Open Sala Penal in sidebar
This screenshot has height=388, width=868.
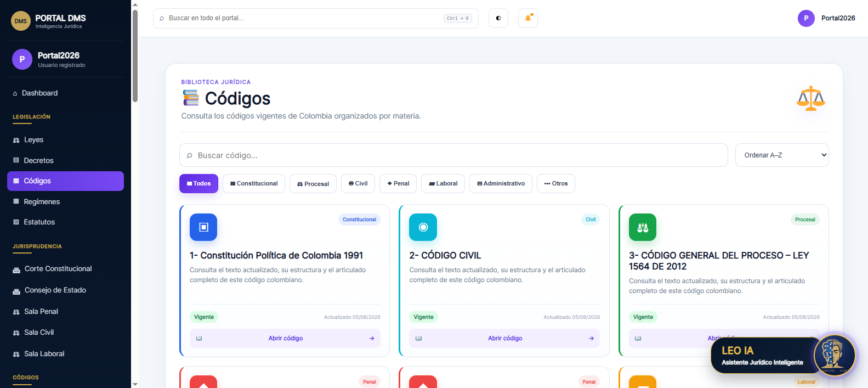tap(65, 312)
